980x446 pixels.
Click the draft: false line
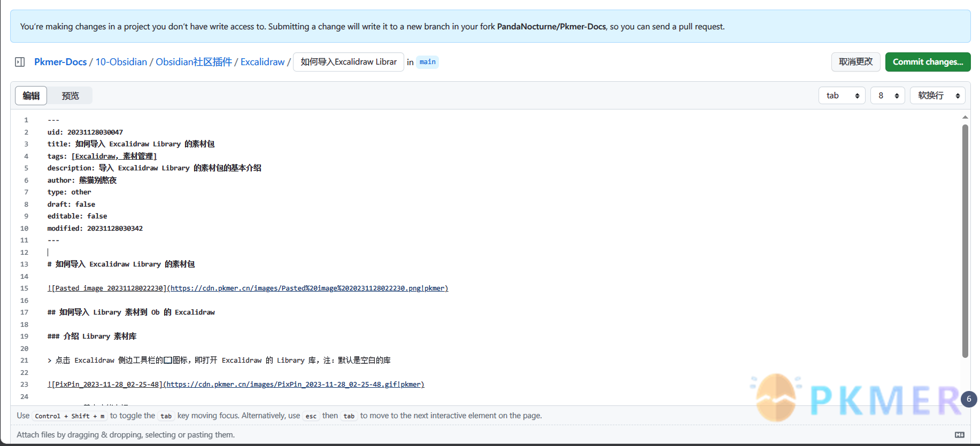(x=71, y=204)
